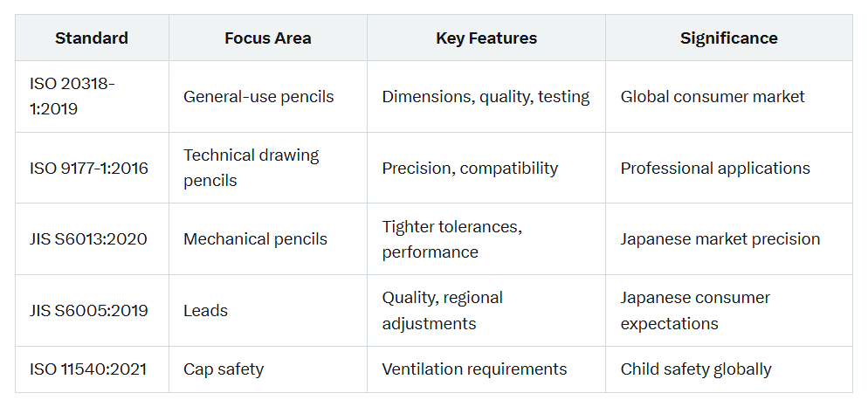Click the Focus Area column header

[268, 38]
